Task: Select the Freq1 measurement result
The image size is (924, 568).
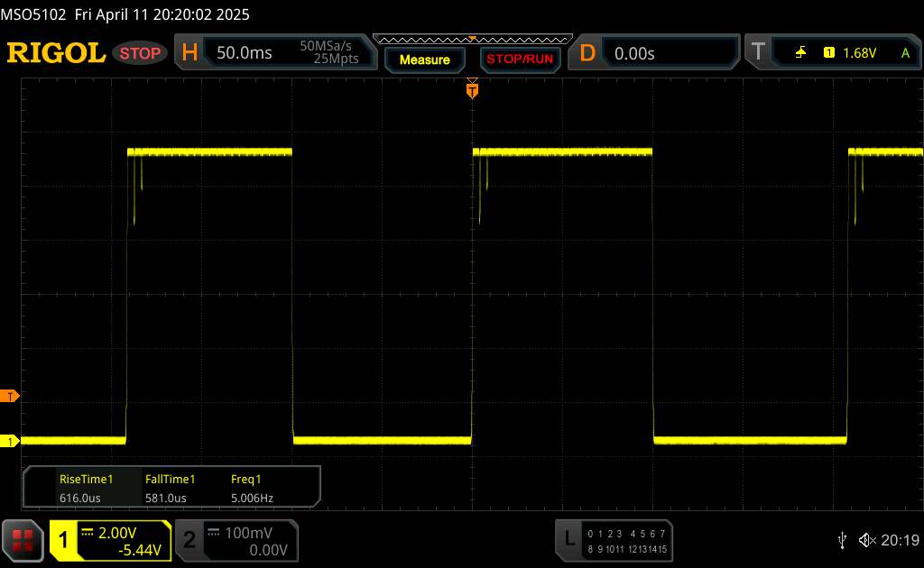Action: click(252, 489)
